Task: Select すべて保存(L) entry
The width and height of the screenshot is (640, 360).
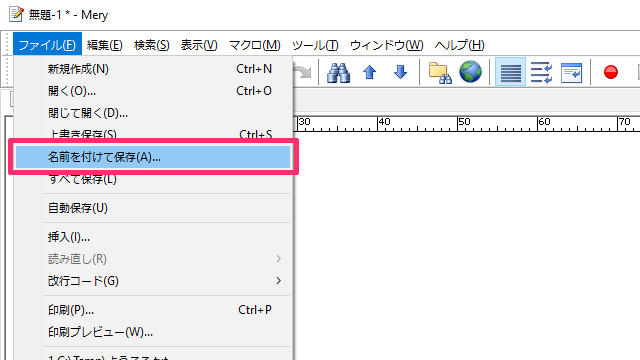Action: click(x=153, y=179)
